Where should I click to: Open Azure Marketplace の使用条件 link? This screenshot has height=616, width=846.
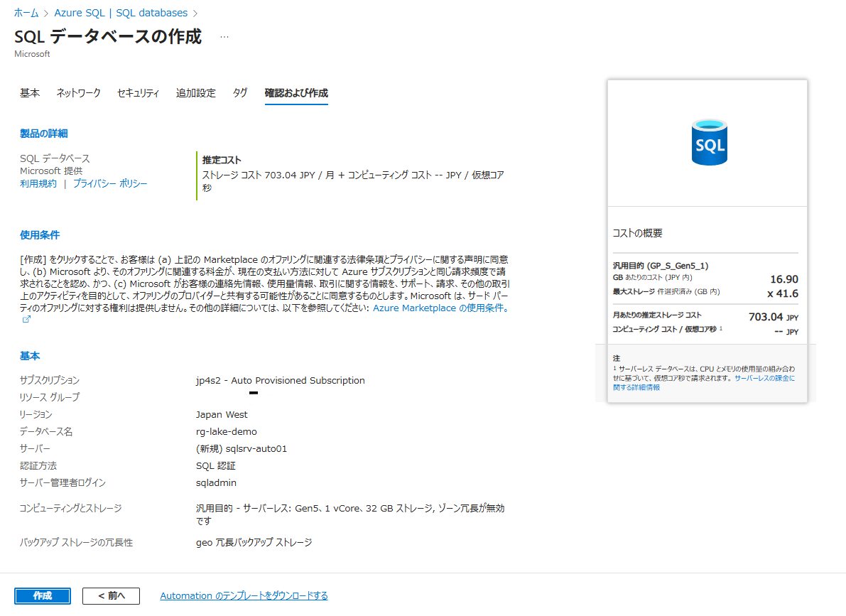[x=440, y=308]
